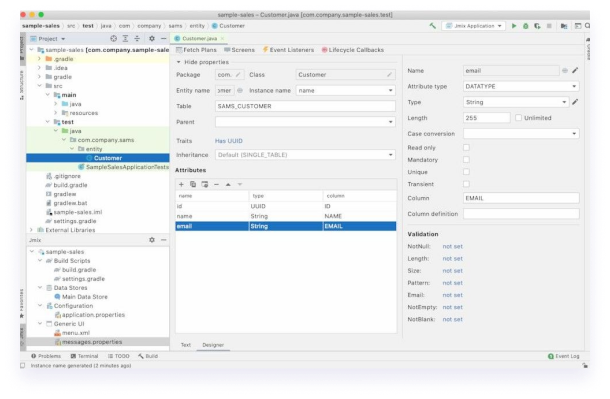610x399 pixels.
Task: Open Jmix Application run configuration dropdown
Action: click(473, 26)
